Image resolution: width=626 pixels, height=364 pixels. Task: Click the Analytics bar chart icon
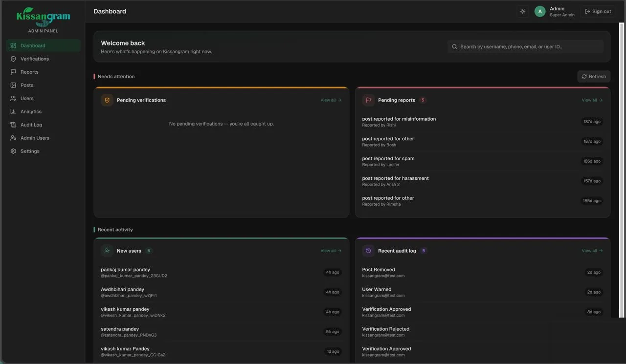tap(13, 111)
